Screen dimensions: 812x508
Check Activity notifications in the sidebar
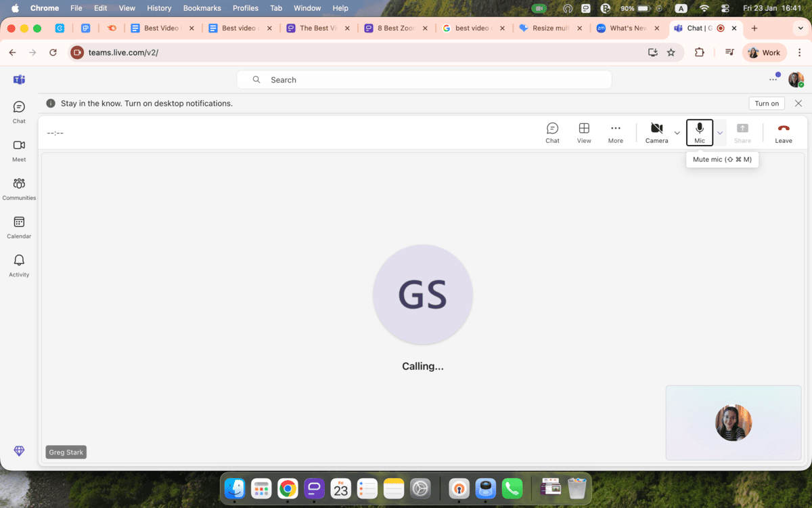pos(18,264)
